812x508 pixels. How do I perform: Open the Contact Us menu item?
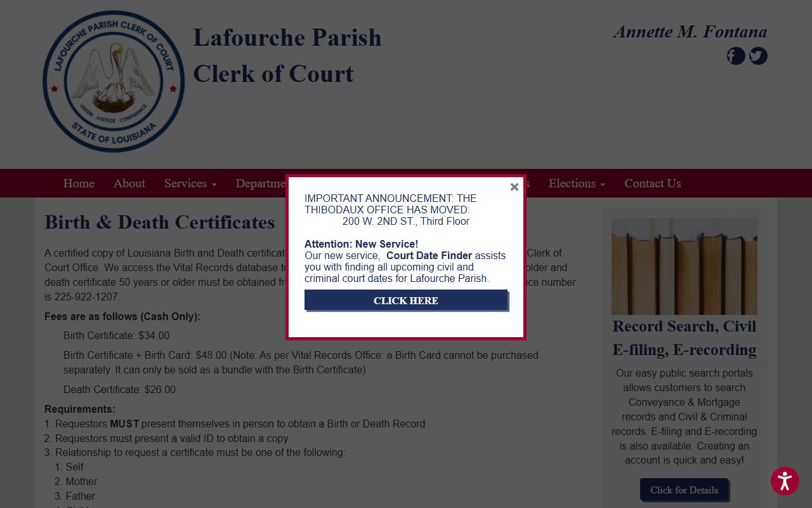pyautogui.click(x=653, y=183)
